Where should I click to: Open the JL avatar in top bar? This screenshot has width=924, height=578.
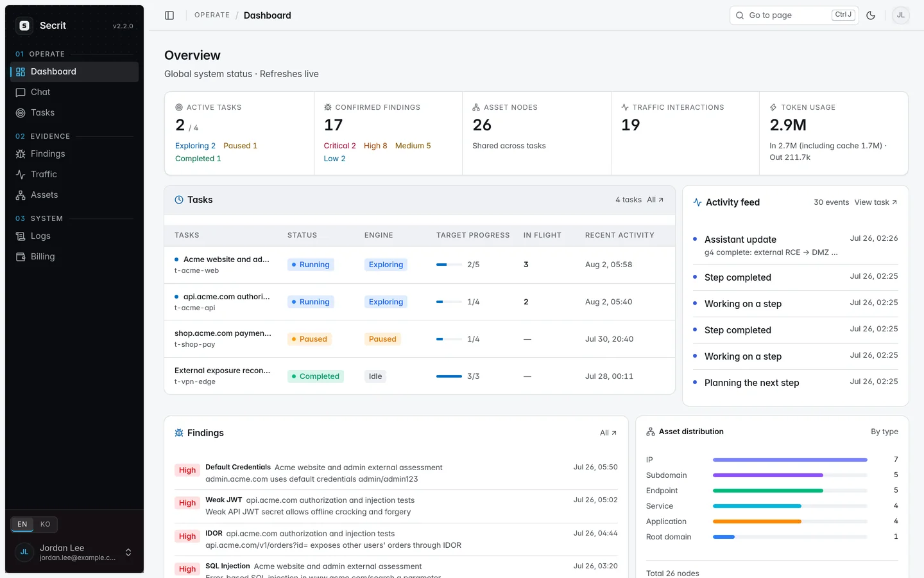click(x=901, y=15)
